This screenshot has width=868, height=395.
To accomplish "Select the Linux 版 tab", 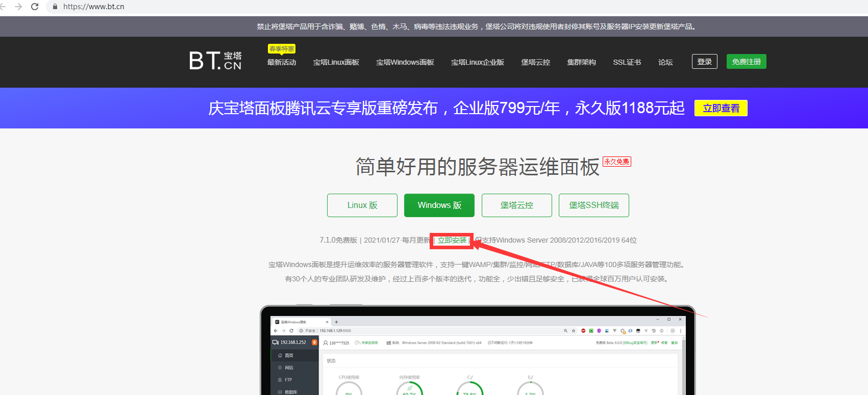I will 362,205.
